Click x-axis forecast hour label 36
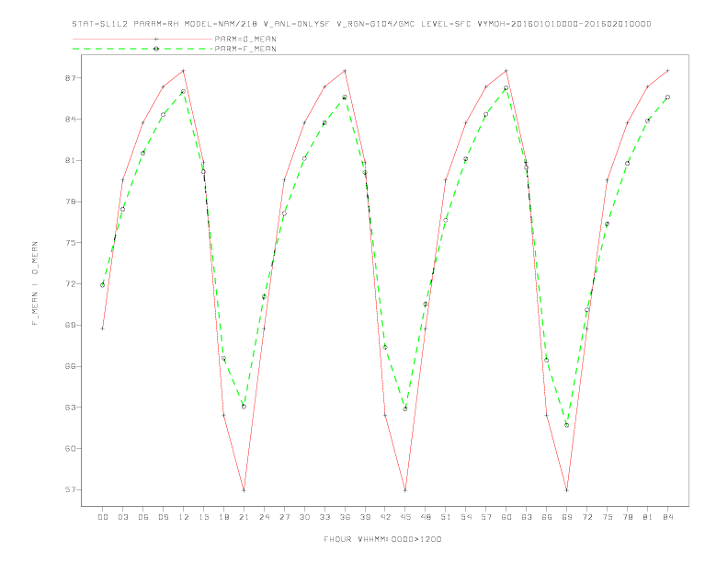 (x=345, y=517)
